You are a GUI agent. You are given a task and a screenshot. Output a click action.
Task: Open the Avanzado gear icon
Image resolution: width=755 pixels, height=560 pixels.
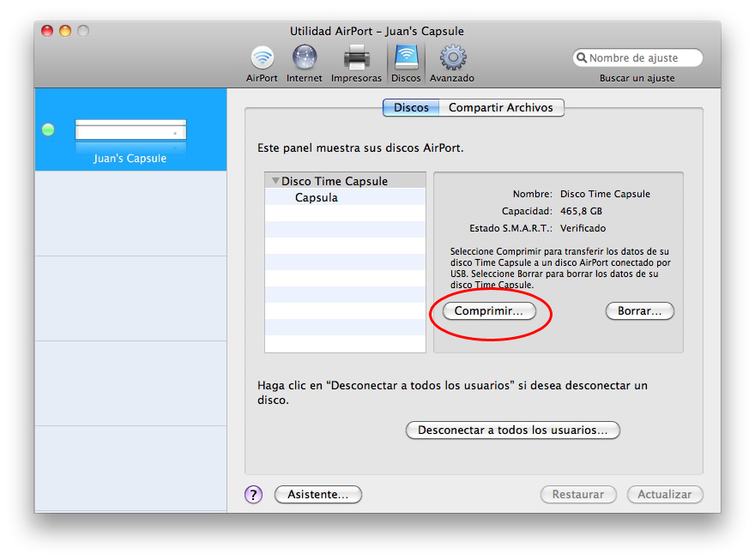click(x=453, y=57)
